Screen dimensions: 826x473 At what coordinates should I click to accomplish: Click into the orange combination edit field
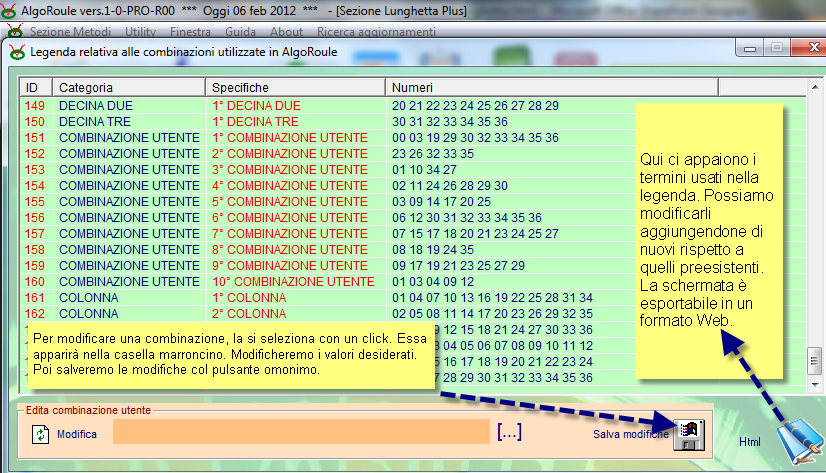tap(301, 432)
